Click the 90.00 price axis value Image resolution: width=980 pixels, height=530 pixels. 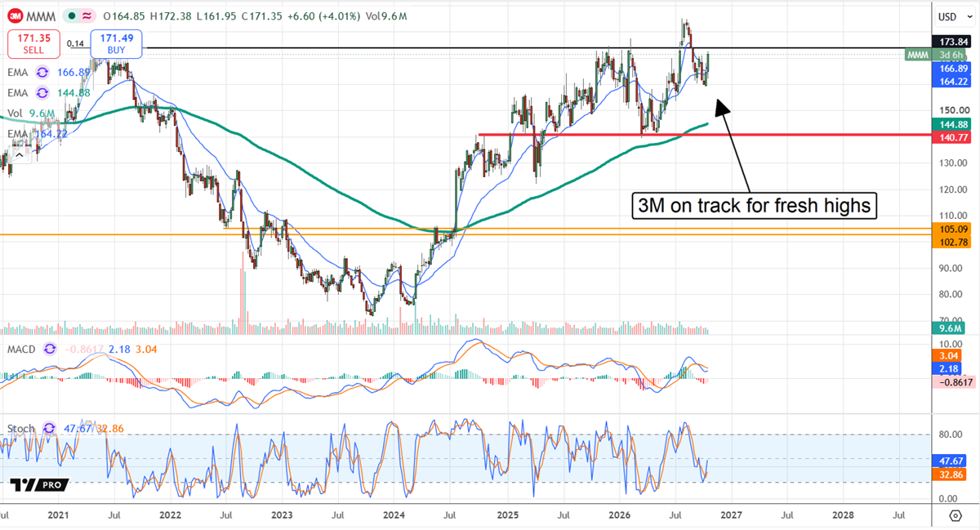pos(950,269)
